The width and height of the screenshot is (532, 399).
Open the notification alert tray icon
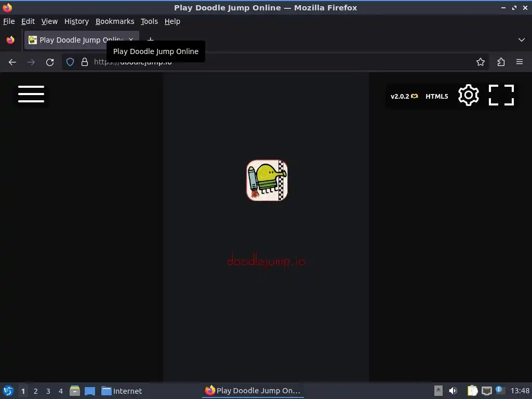[500, 390]
